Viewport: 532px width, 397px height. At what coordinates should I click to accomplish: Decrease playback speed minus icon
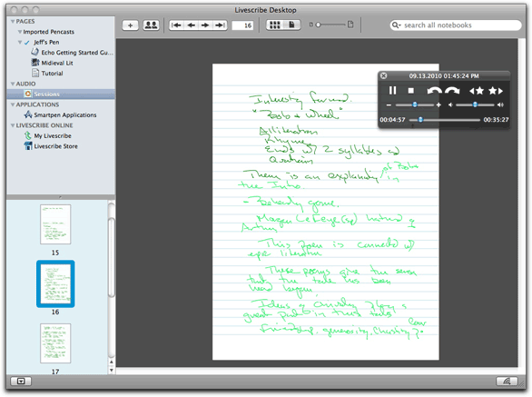click(389, 105)
